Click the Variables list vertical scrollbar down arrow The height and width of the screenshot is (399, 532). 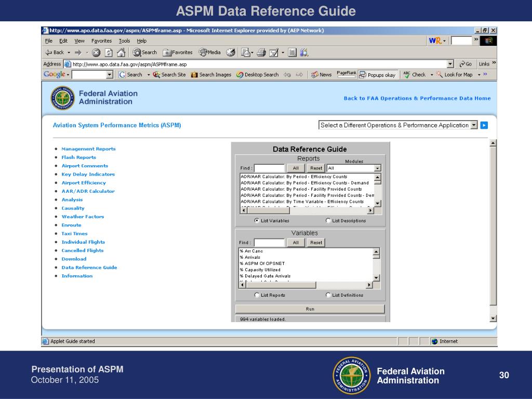point(376,278)
